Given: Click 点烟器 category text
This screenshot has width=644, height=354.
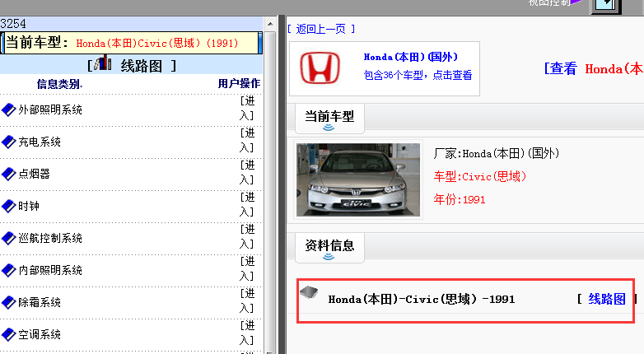Looking at the screenshot, I should (x=34, y=175).
